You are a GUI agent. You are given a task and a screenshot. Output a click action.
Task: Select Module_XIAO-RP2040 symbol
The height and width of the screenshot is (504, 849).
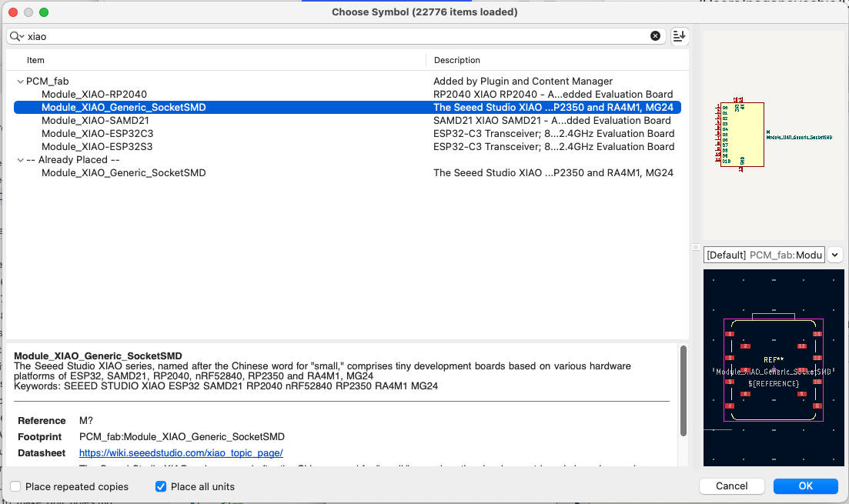[x=94, y=94]
